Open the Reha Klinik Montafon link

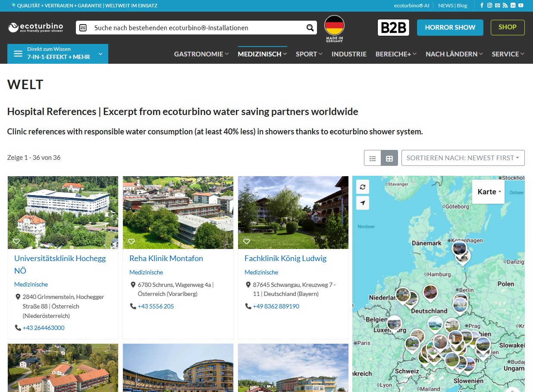coord(166,258)
